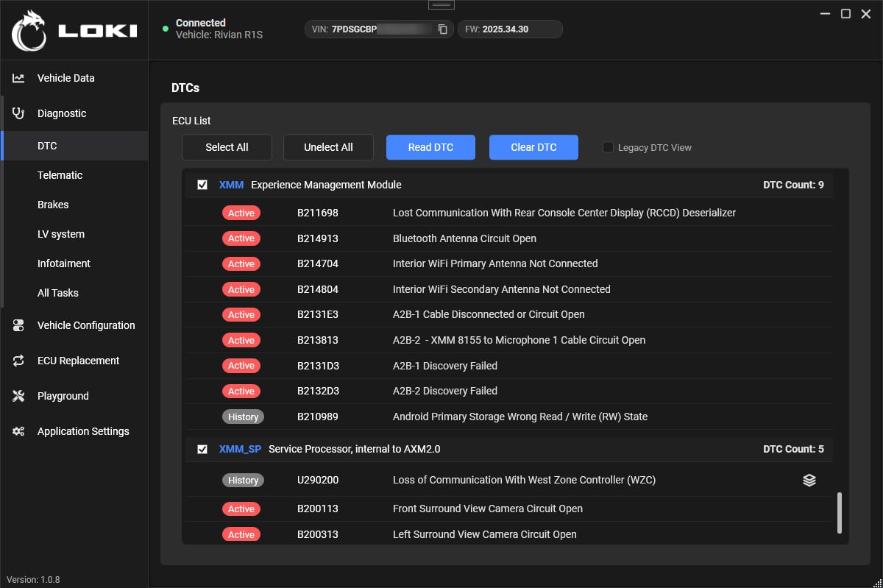Select DTC code B214913

[318, 238]
